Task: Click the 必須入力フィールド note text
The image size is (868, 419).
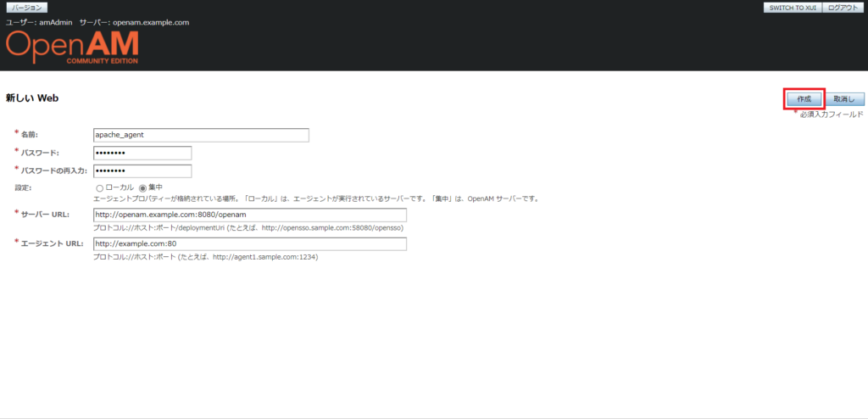Action: pyautogui.click(x=832, y=115)
